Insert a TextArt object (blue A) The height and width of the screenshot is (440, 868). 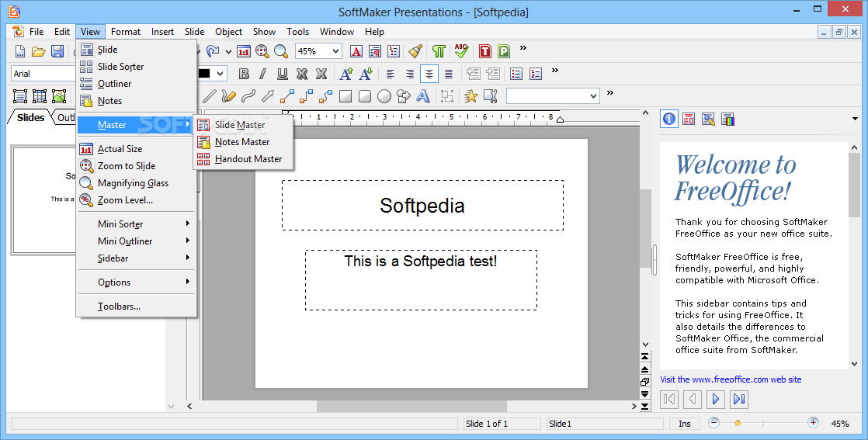423,96
